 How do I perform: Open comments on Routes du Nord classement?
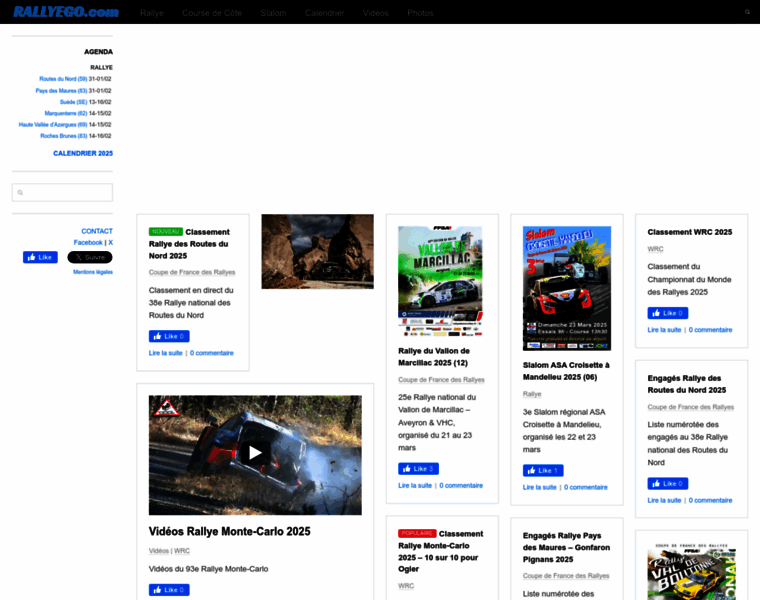click(x=212, y=353)
